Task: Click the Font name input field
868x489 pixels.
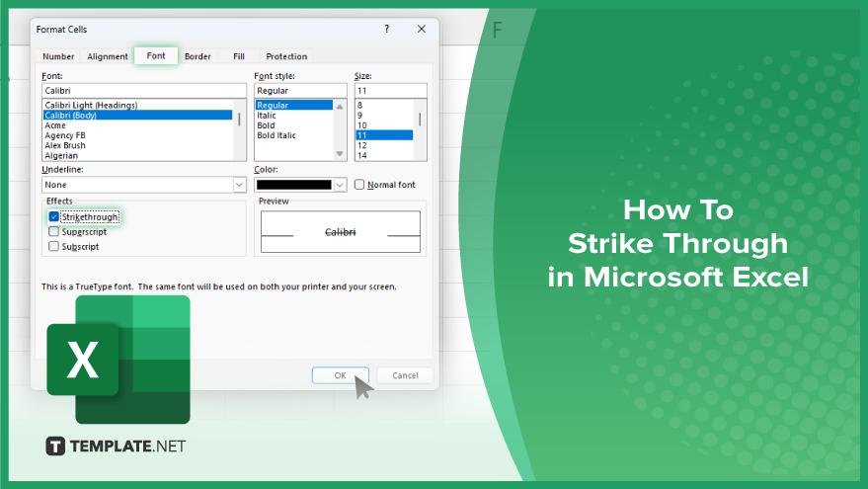Action: (x=144, y=91)
